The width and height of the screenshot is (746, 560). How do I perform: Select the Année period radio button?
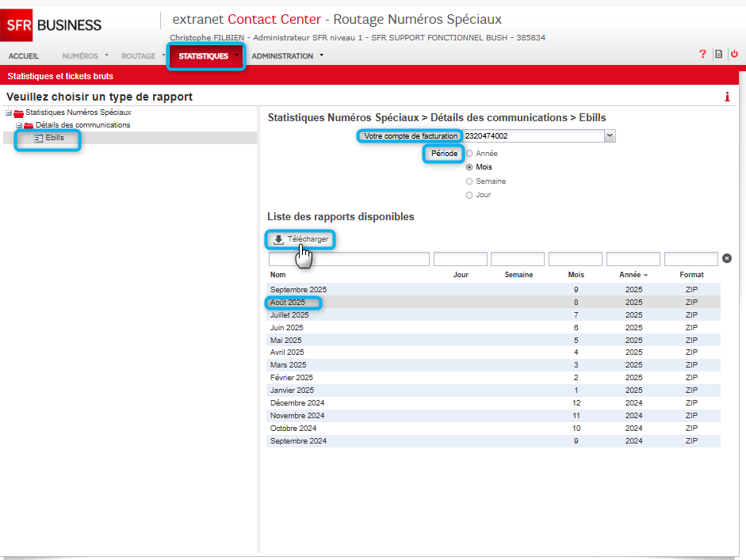pyautogui.click(x=470, y=154)
